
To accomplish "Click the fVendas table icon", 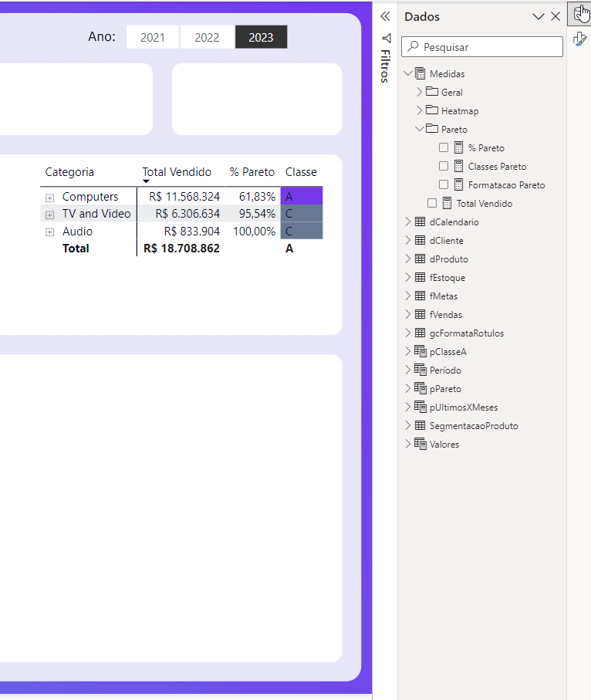I will tap(420, 314).
